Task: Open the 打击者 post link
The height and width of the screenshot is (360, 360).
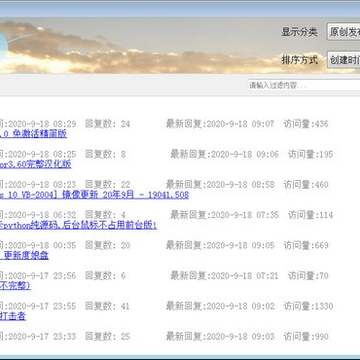Action: [x=13, y=316]
